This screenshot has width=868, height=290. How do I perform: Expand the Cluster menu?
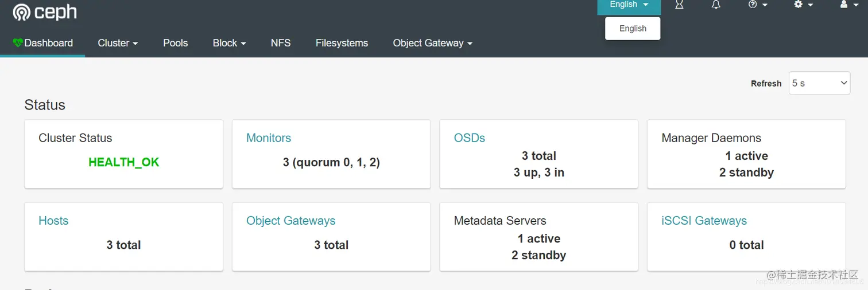coord(118,43)
